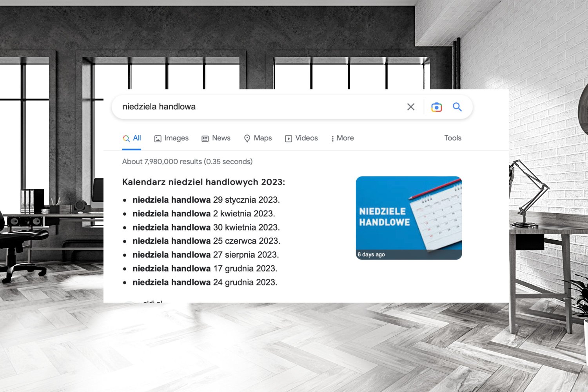This screenshot has width=588, height=392.
Task: Switch to the Images tab
Action: [171, 138]
